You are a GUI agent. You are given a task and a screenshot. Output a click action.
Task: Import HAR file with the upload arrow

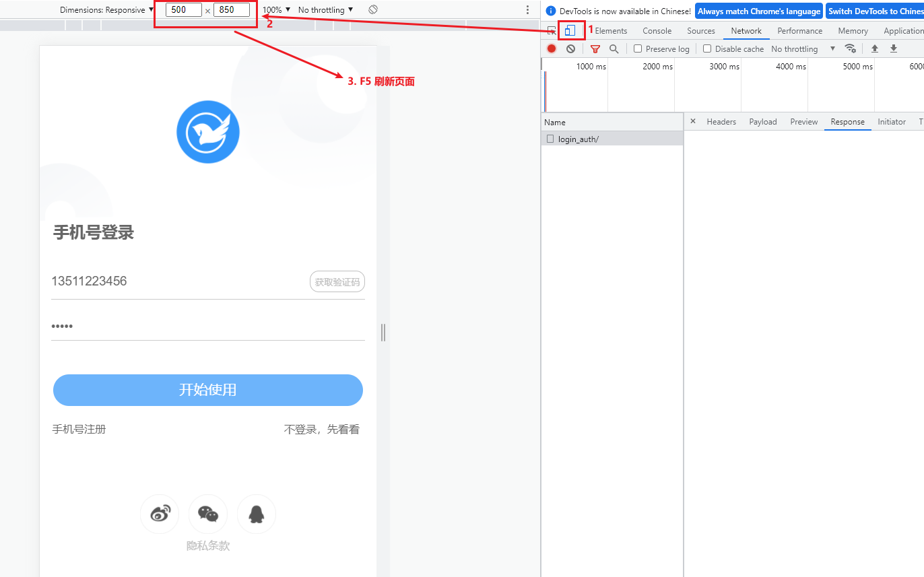coord(875,48)
